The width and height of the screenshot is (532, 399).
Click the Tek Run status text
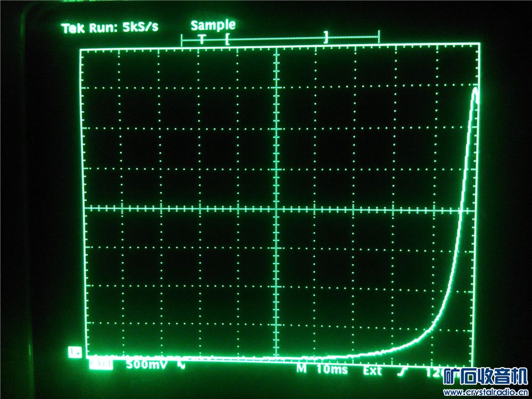pos(89,28)
